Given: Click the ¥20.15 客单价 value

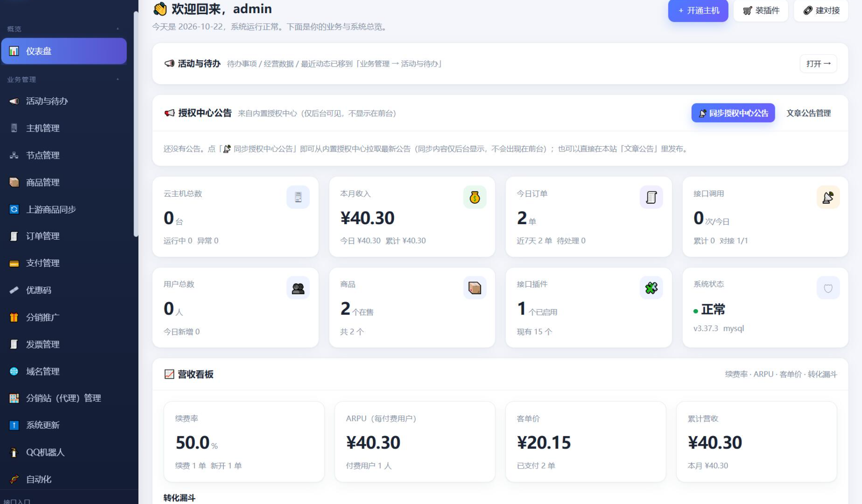Looking at the screenshot, I should pyautogui.click(x=544, y=443).
